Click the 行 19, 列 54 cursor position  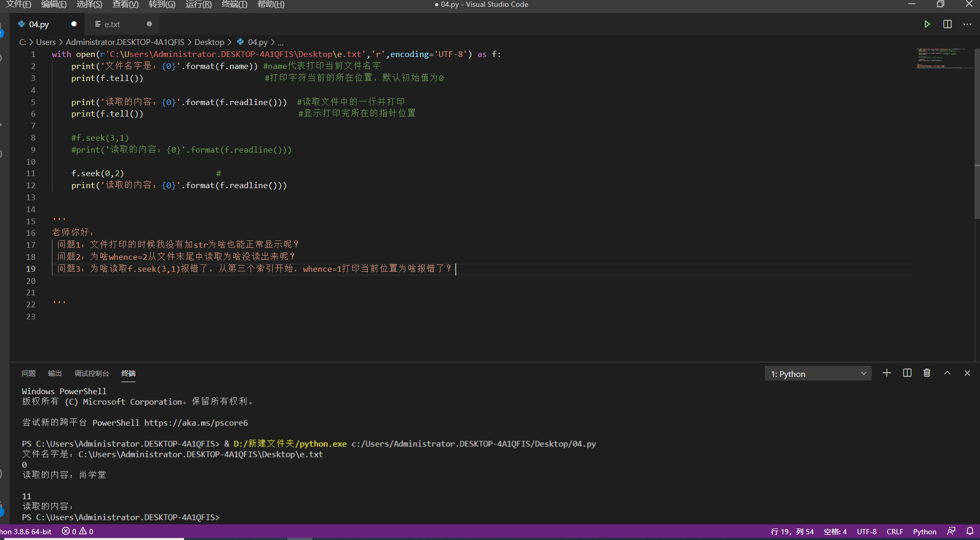[792, 531]
